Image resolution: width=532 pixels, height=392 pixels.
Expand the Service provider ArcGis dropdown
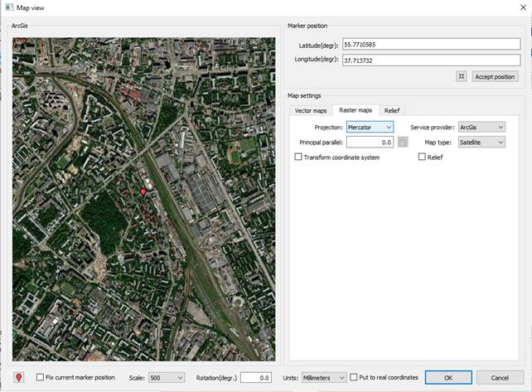481,127
